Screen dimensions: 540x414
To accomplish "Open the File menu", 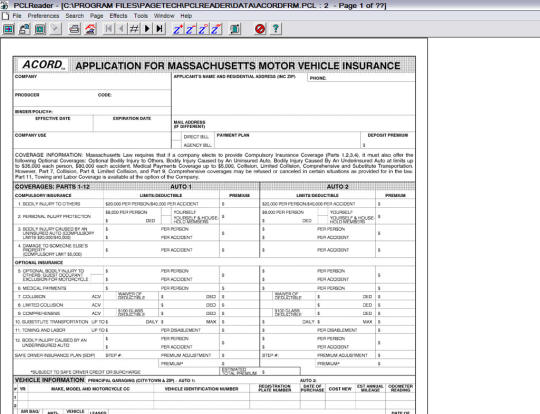I will point(17,16).
